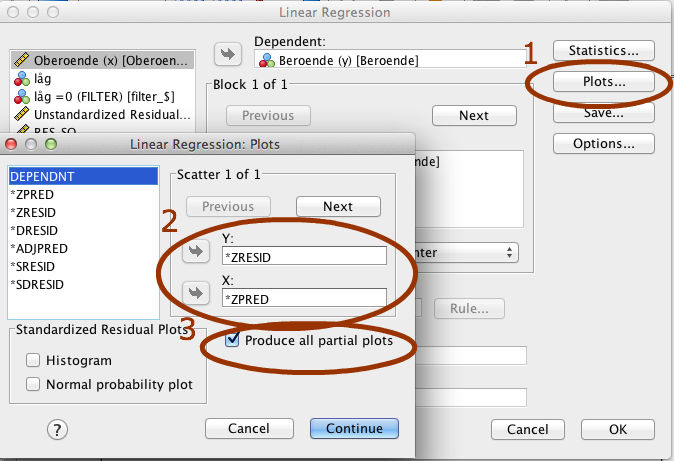
Task: Select the Oberoende (x) ruler variable
Action: click(x=100, y=60)
